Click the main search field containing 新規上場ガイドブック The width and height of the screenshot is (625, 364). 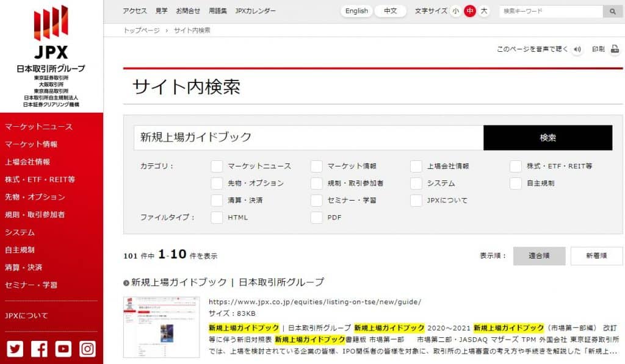pos(308,138)
